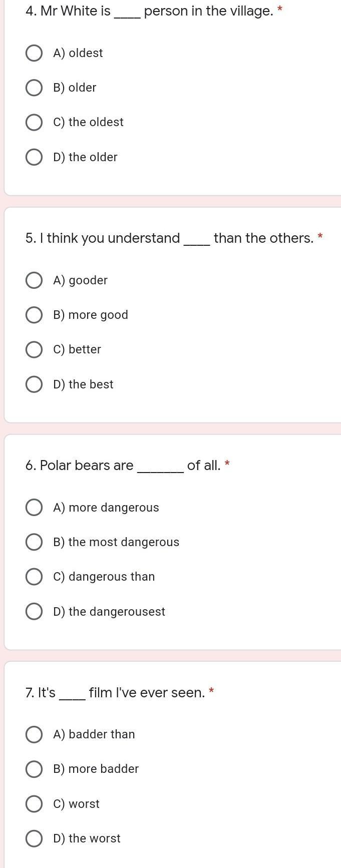Click question 4 text about Mr White
This screenshot has height=868, width=341.
[x=149, y=11]
